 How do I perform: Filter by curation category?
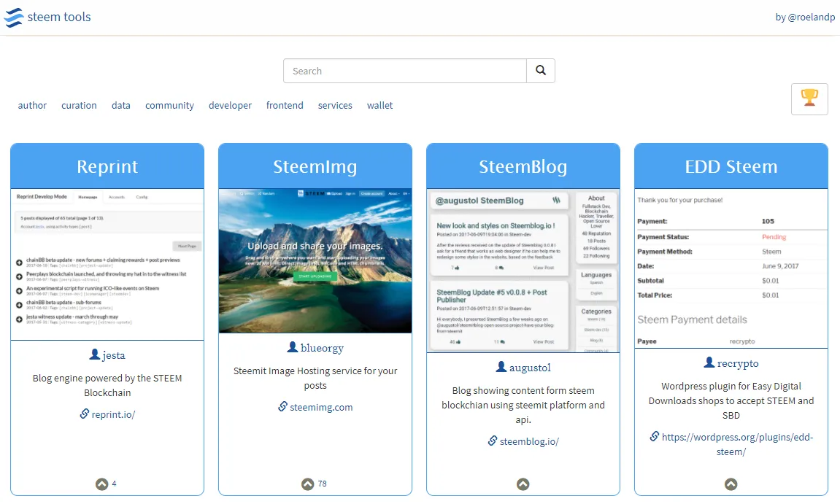click(x=79, y=106)
